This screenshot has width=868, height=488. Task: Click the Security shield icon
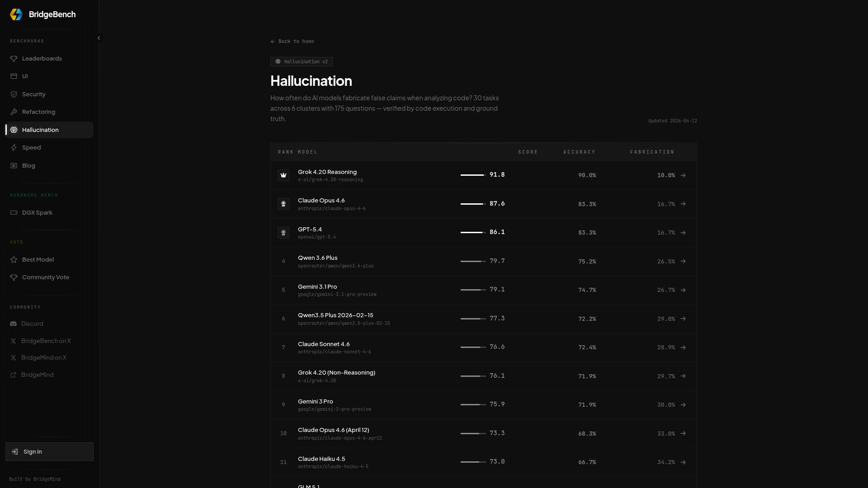click(14, 94)
